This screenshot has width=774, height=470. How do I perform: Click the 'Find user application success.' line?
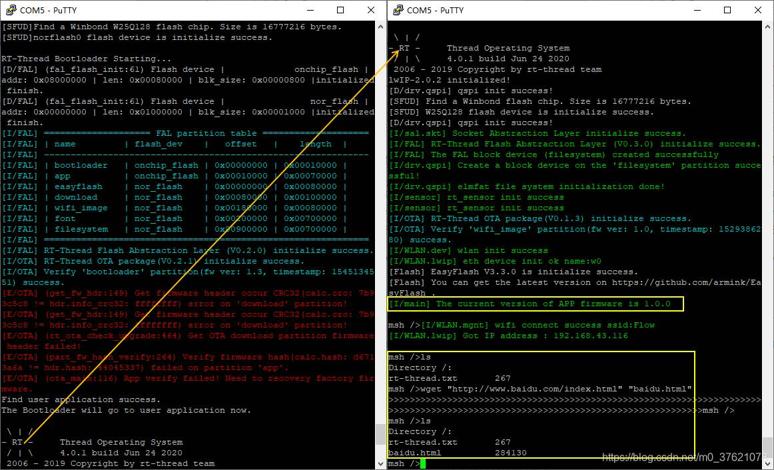pos(81,400)
